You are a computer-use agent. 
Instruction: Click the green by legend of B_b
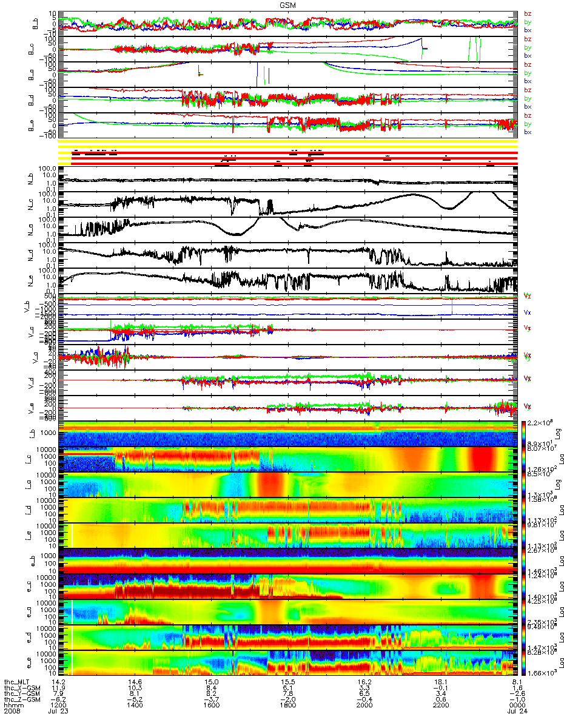tap(527, 21)
